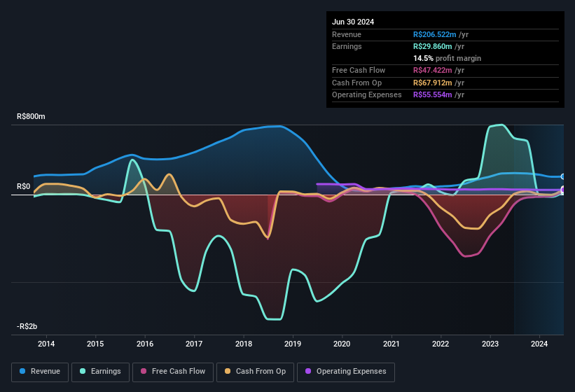Select the 2021 x-axis label

(392, 344)
